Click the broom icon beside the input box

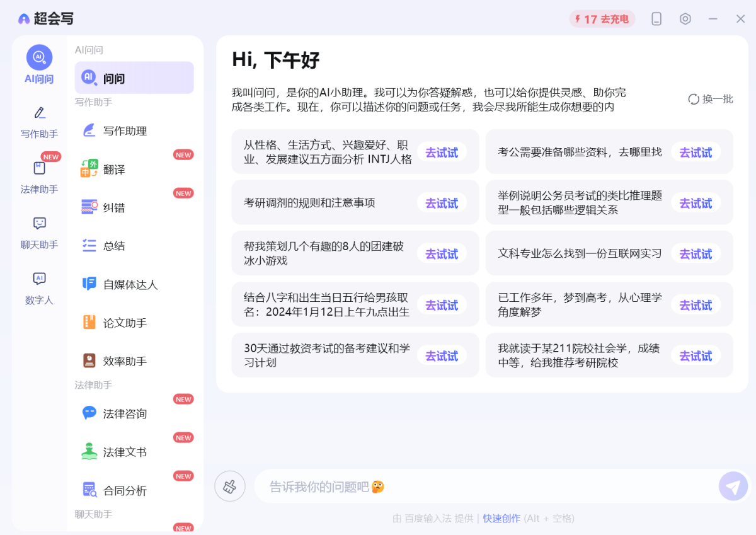coord(229,486)
